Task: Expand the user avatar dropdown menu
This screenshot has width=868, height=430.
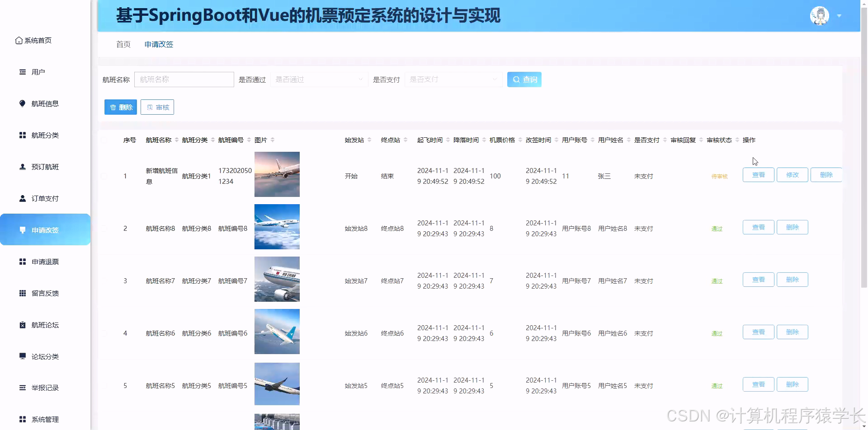Action: coord(839,15)
